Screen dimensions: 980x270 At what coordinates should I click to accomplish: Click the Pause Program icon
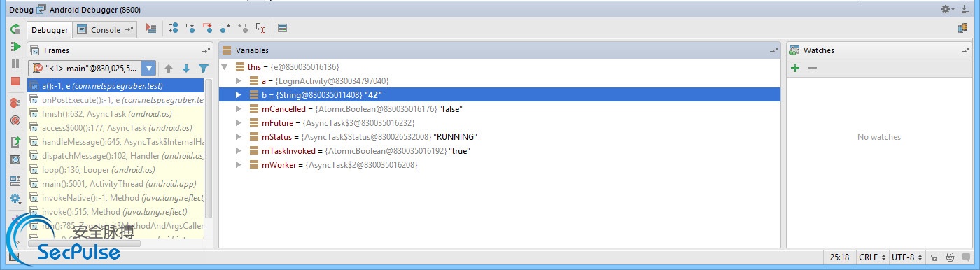(x=15, y=64)
